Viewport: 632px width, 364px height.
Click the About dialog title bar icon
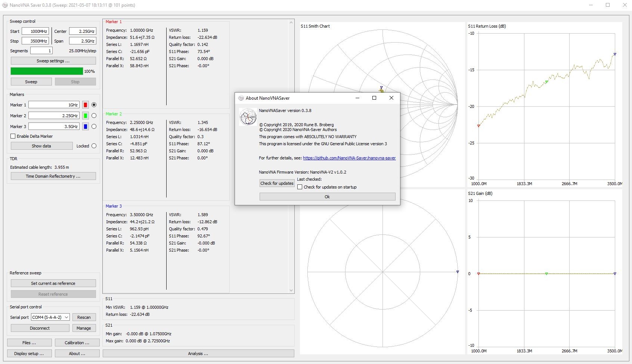(241, 98)
